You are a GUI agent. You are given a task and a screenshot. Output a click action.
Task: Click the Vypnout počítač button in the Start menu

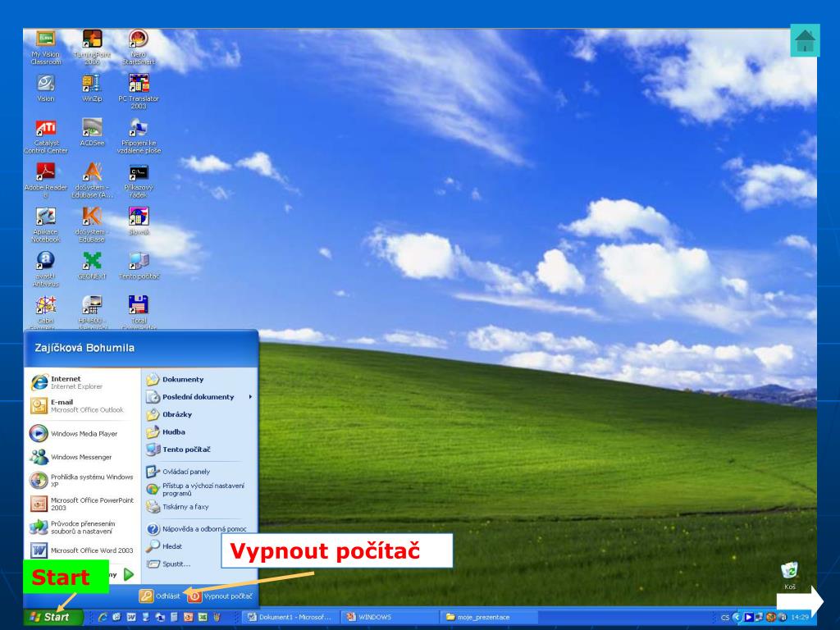tap(220, 596)
